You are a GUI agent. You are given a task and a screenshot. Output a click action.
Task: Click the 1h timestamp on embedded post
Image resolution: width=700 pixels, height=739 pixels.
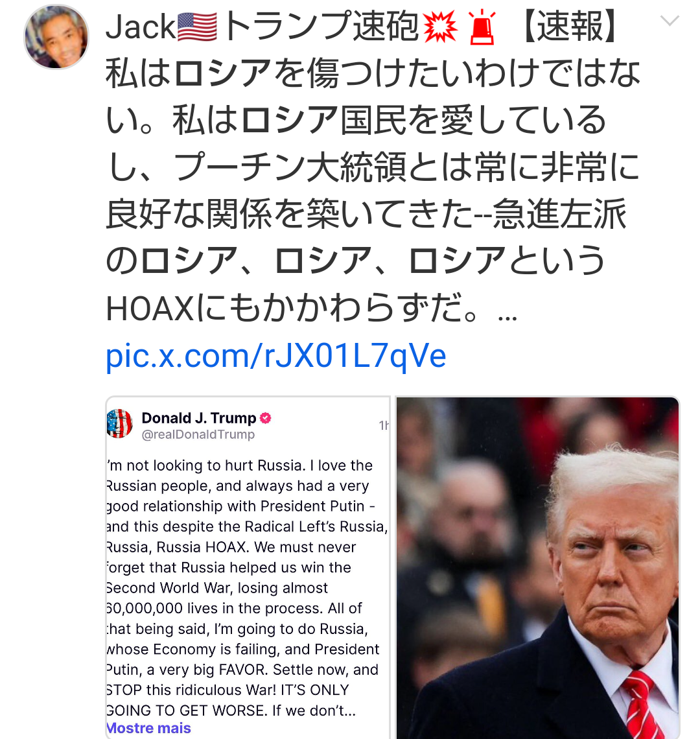coord(384,426)
